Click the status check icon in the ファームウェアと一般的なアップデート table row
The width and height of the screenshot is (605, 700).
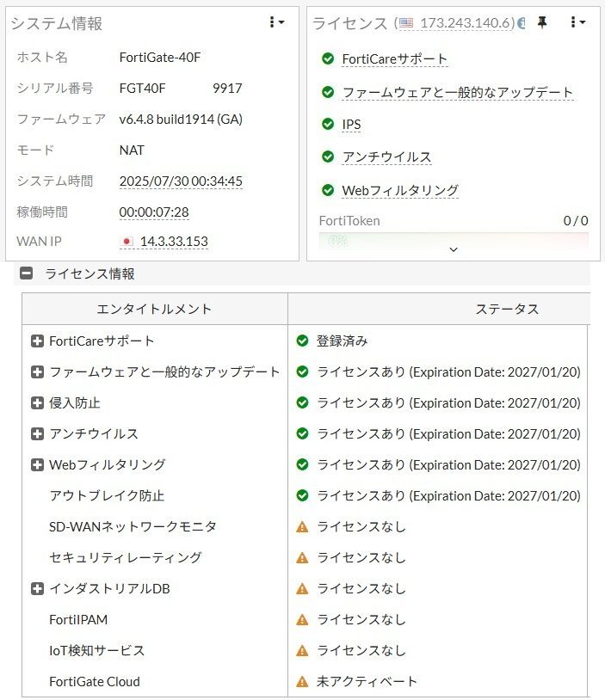click(303, 371)
